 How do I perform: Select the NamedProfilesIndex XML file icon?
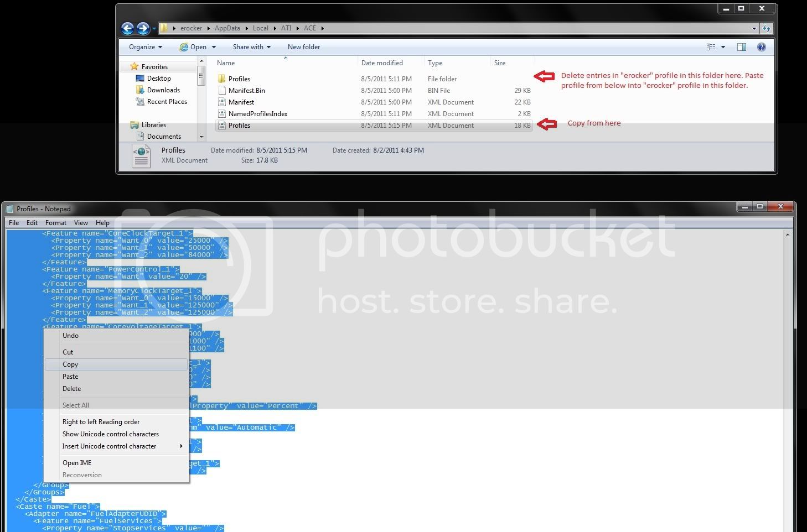222,113
